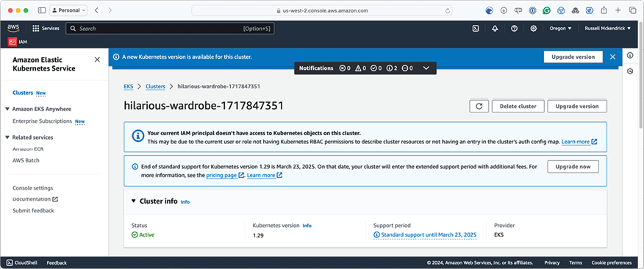Click the AWS console search field
Viewport: 644px width, 269px height.
[170, 29]
